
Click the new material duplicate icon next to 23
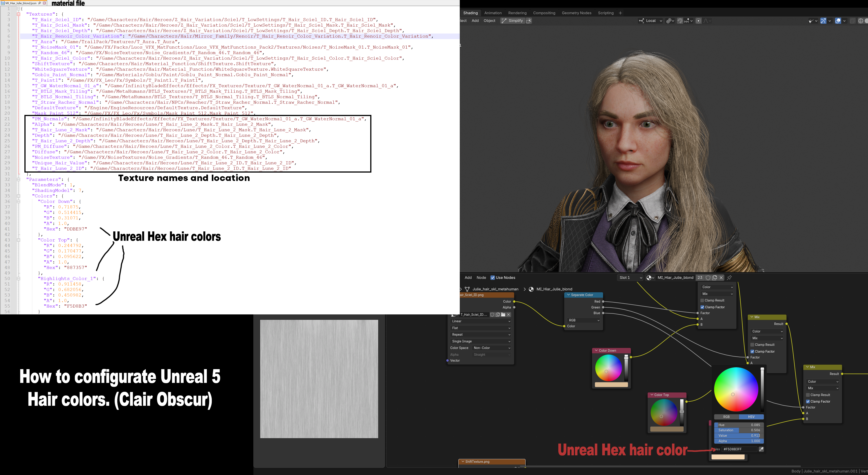pos(715,278)
